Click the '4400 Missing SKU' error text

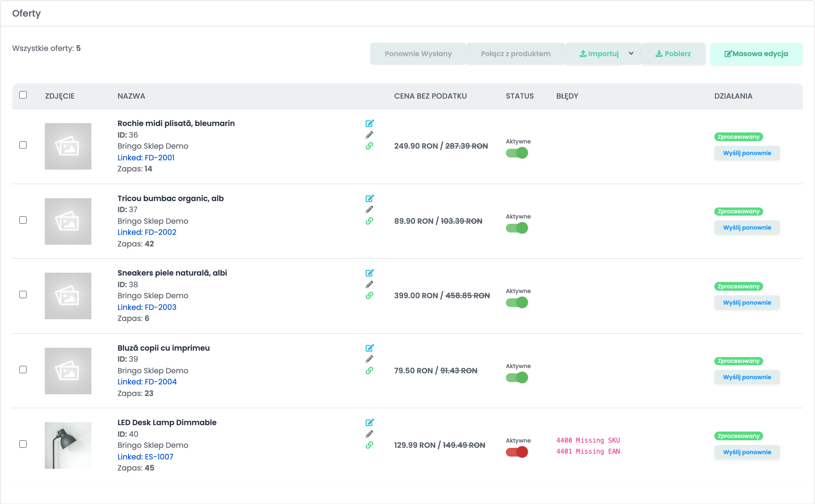coord(588,440)
